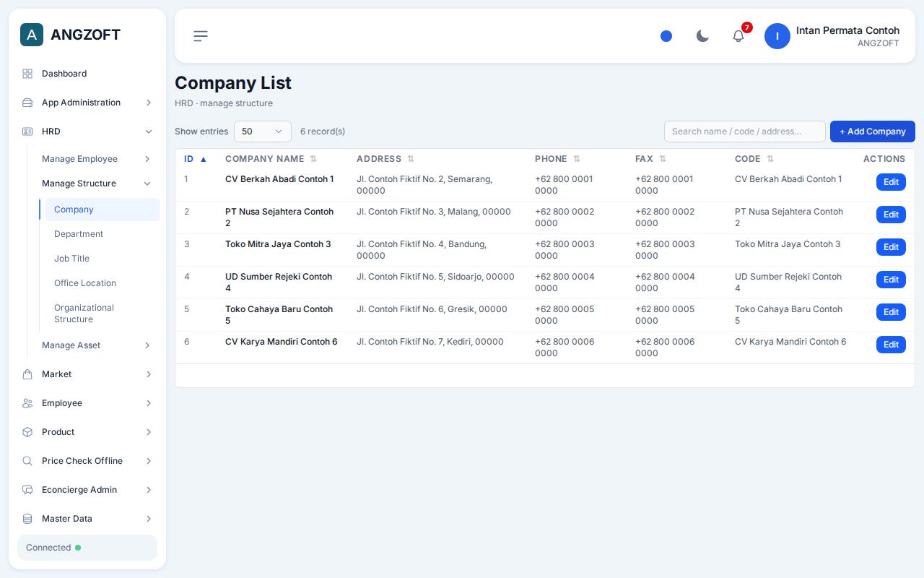The width and height of the screenshot is (924, 578).
Task: Click the Product box icon
Action: (27, 432)
